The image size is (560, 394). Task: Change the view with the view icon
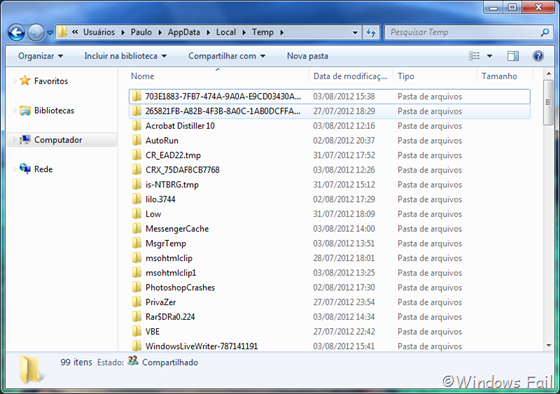click(474, 56)
